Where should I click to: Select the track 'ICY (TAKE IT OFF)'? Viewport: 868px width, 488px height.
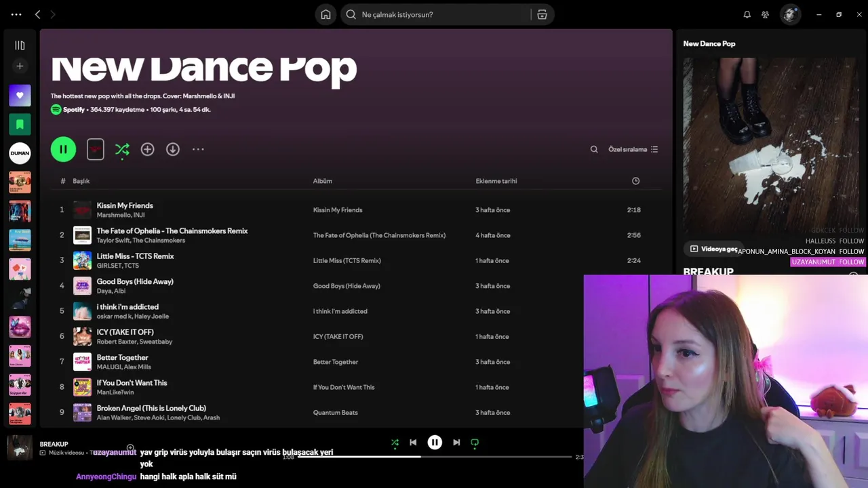pos(125,332)
